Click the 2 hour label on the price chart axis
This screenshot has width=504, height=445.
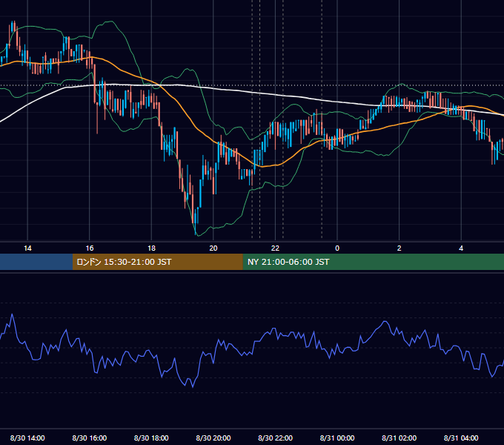pyautogui.click(x=399, y=248)
